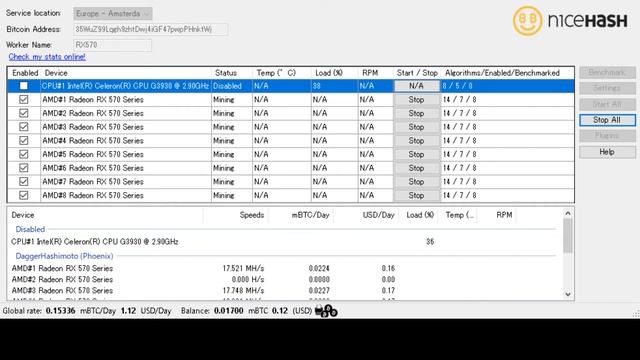Uncheck the AMD#7 Radeon RX 570 checkbox
Screen dimensions: 640x360
(24, 181)
